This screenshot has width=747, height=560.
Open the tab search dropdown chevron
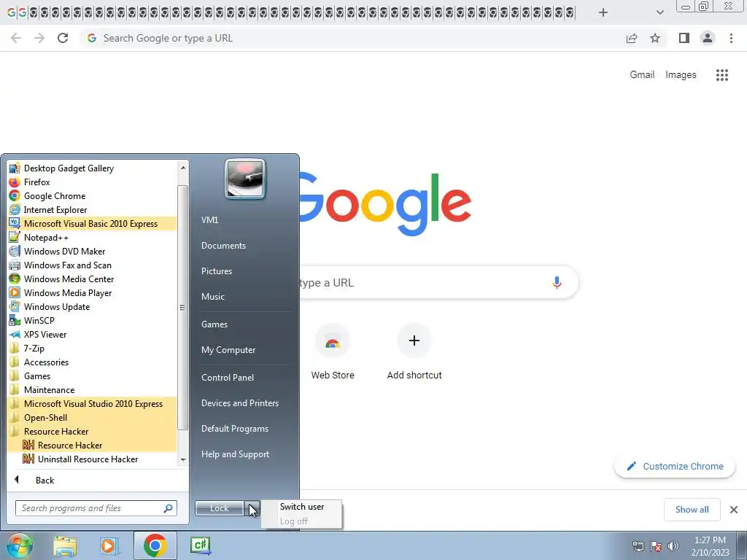coord(659,12)
